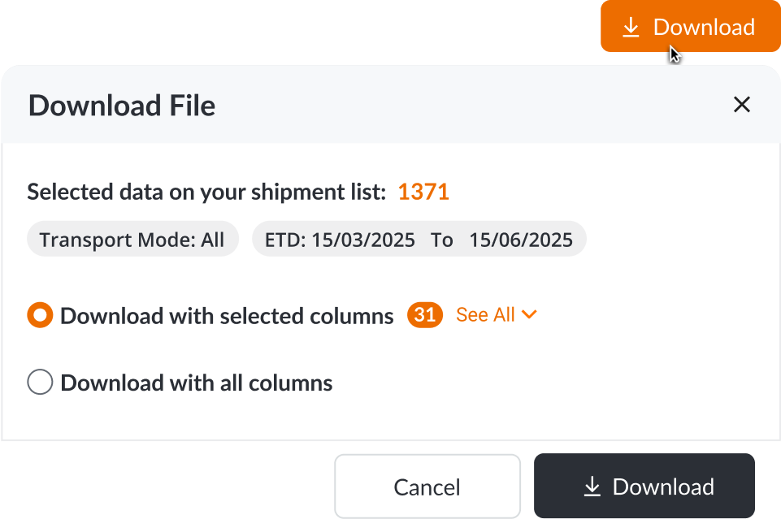Image resolution: width=781 pixels, height=532 pixels.
Task: Click the orange 31 columns badge
Action: pyautogui.click(x=425, y=315)
